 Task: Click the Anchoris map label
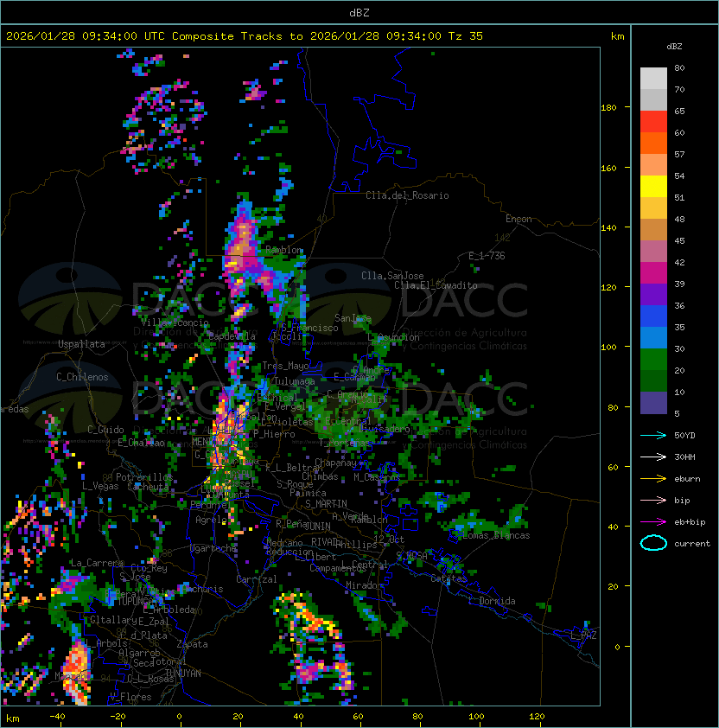tap(203, 589)
